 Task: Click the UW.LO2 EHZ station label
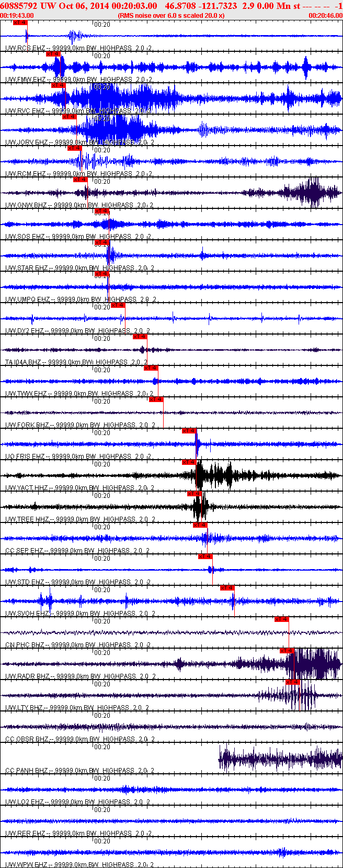pos(25,802)
